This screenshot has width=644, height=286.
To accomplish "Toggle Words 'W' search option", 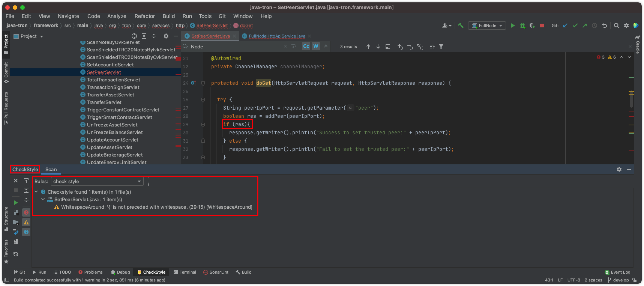I will point(316,47).
